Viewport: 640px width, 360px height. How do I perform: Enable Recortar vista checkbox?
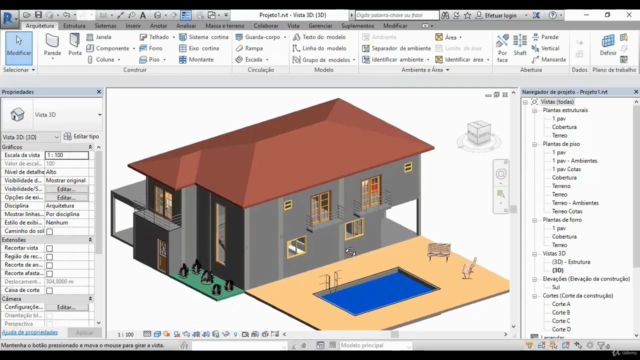point(49,248)
